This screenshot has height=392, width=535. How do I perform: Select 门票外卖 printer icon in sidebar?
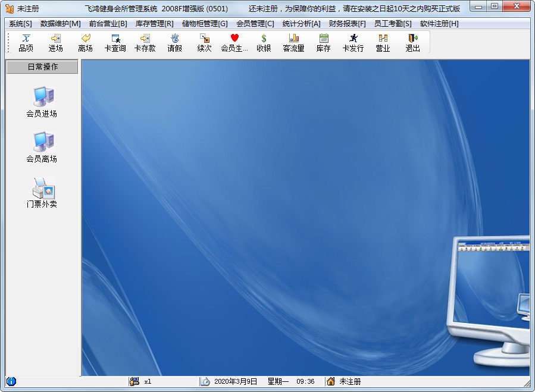42,192
